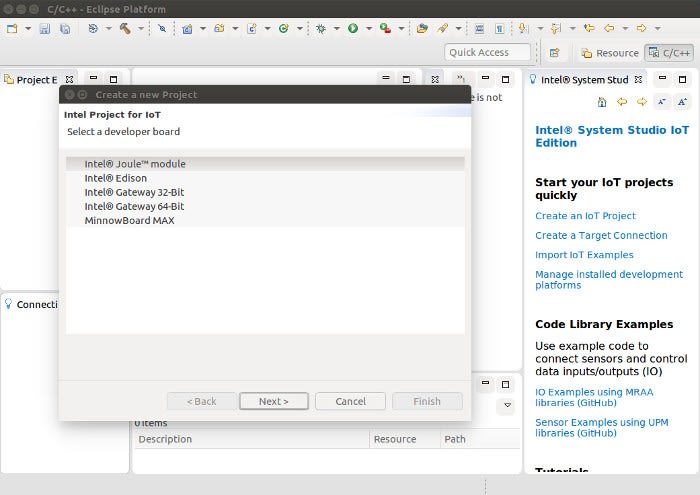Click the Next button in dialog
The height and width of the screenshot is (495, 700).
click(274, 401)
